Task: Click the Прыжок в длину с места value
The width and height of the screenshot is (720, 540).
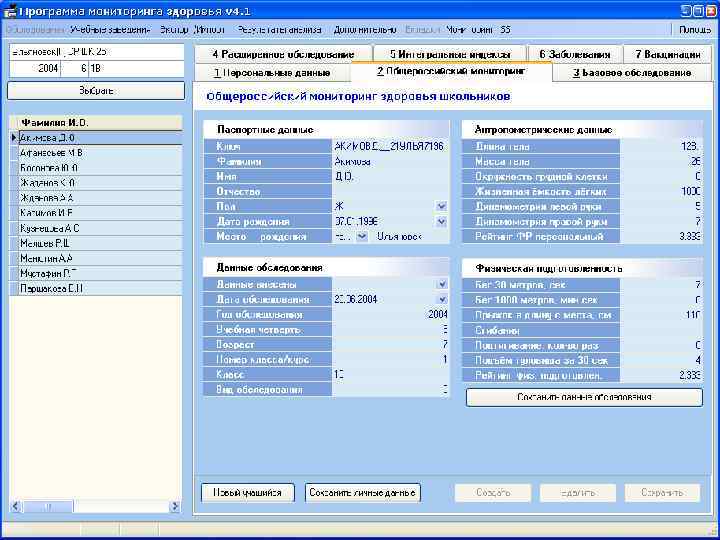Action: pyautogui.click(x=661, y=315)
